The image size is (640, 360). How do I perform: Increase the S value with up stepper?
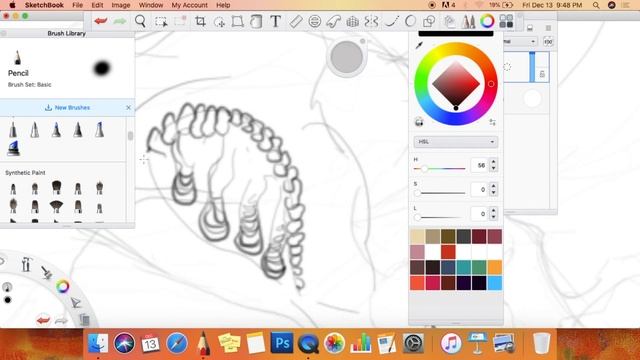493,187
